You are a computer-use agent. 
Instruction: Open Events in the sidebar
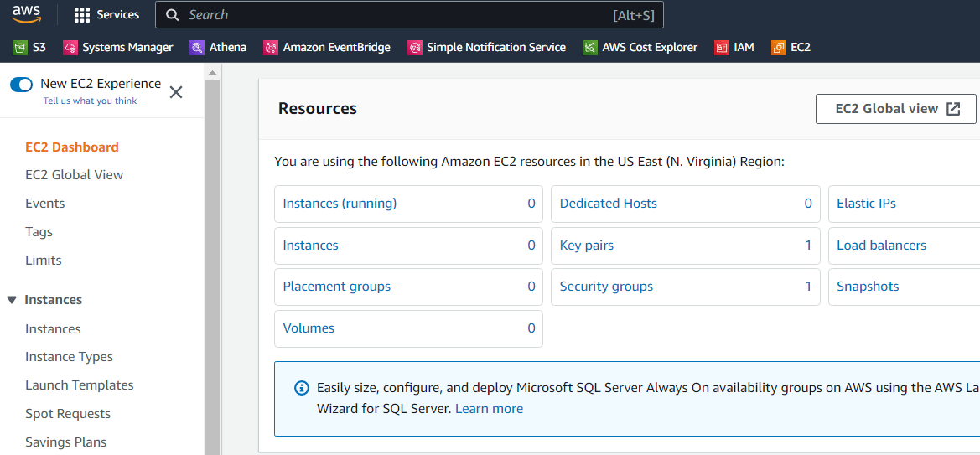pos(45,204)
